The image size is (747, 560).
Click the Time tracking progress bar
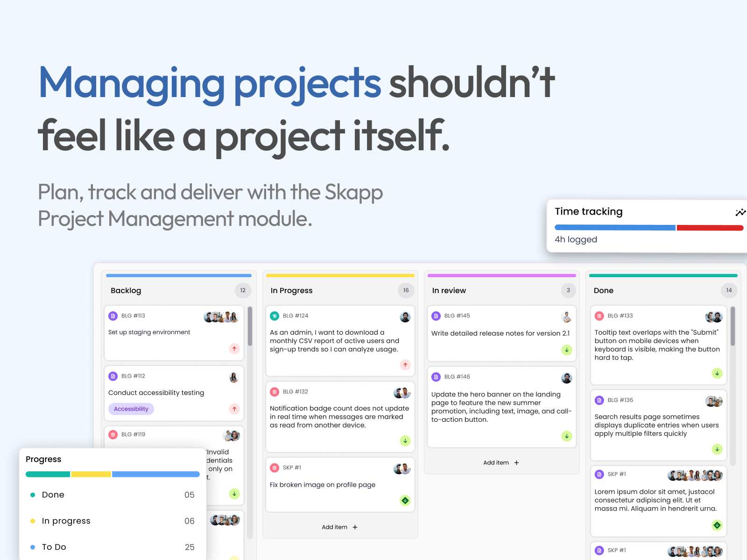648,228
